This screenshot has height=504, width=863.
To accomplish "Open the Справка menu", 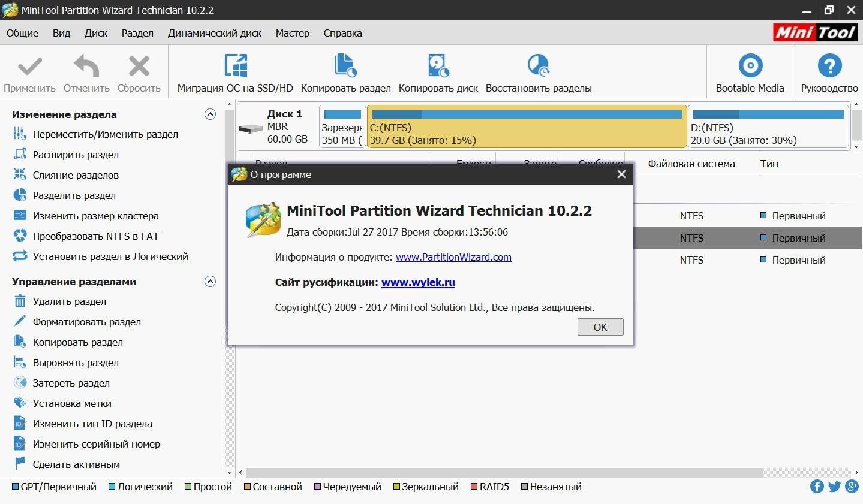I will click(342, 33).
